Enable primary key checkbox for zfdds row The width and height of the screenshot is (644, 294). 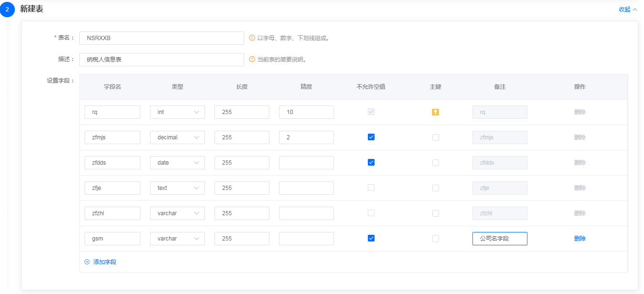(x=435, y=163)
